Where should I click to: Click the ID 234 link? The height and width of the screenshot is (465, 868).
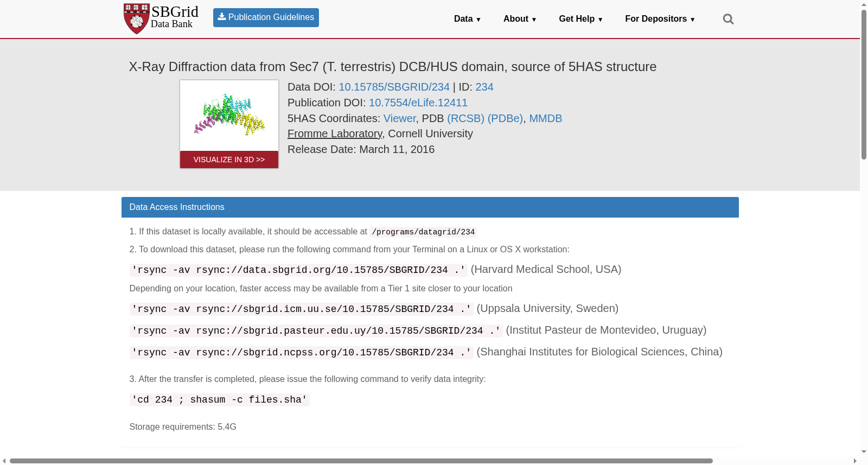pos(484,87)
